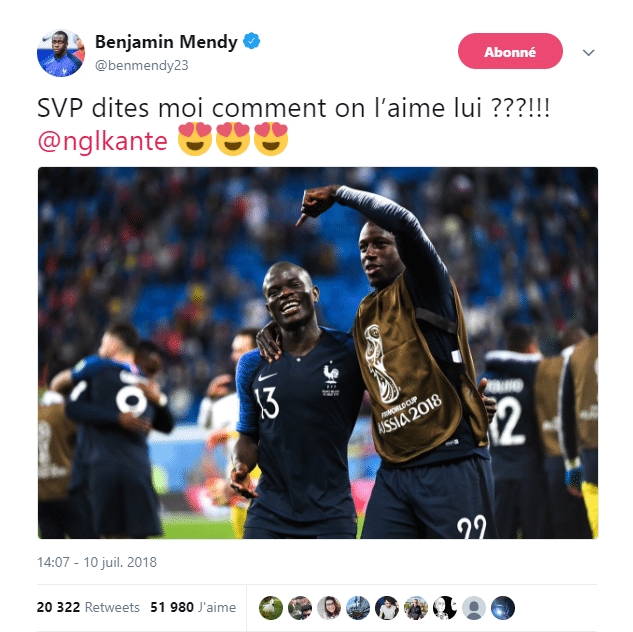Viewport: 633px width, 632px height.
Task: Click the last dark blue liker avatar
Action: tap(503, 607)
